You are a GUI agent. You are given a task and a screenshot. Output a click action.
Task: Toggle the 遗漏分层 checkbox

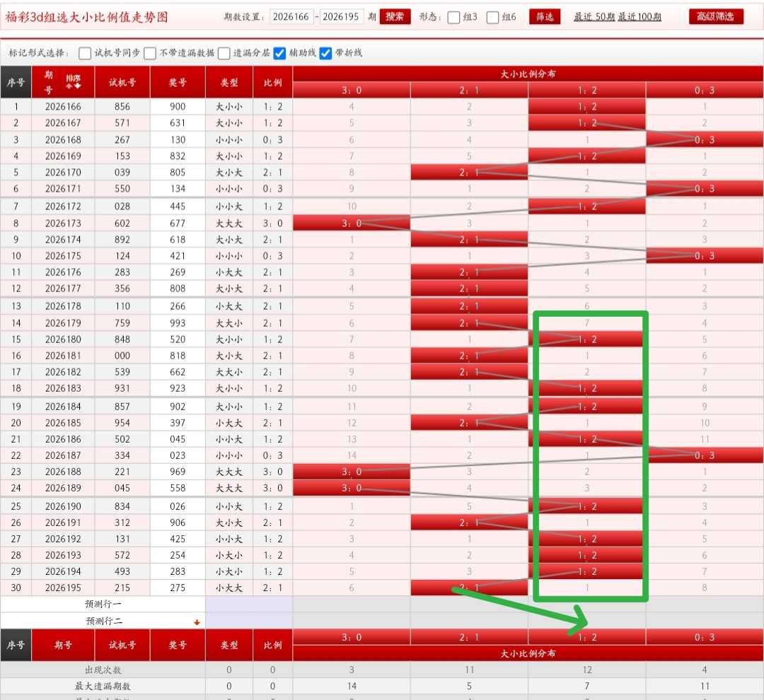pyautogui.click(x=224, y=53)
